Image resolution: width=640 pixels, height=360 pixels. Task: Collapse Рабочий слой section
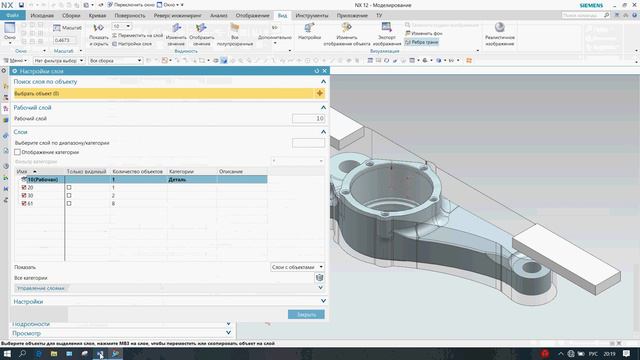coord(323,108)
